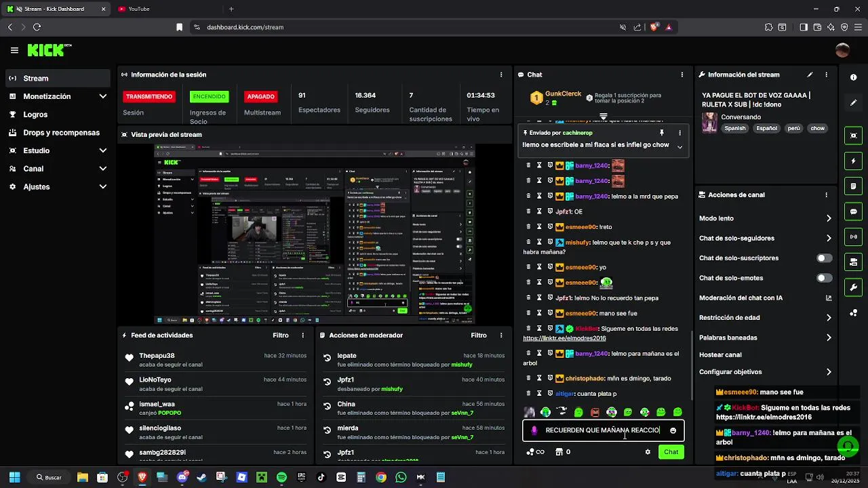Open Discord from the taskbar
Image resolution: width=868 pixels, height=488 pixels.
182,477
